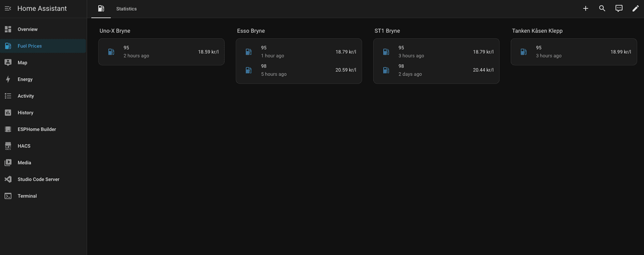Open History in the sidebar
The width and height of the screenshot is (644, 255).
(x=43, y=112)
